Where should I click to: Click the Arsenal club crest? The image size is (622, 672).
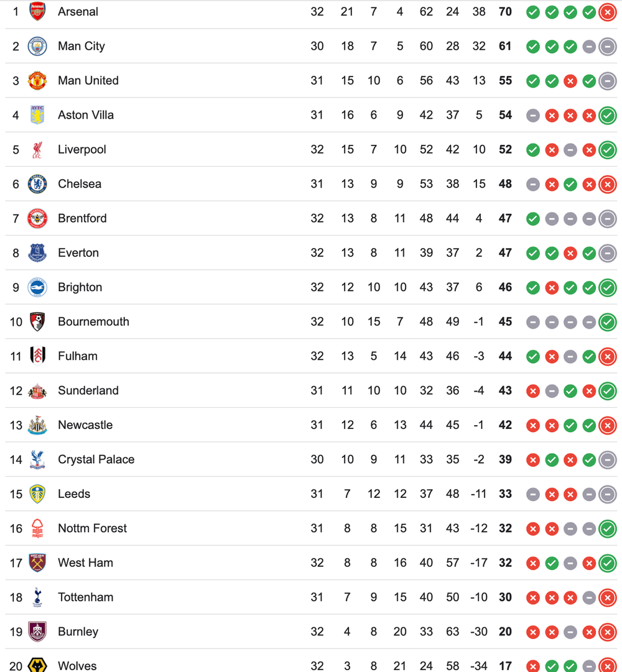[37, 12]
